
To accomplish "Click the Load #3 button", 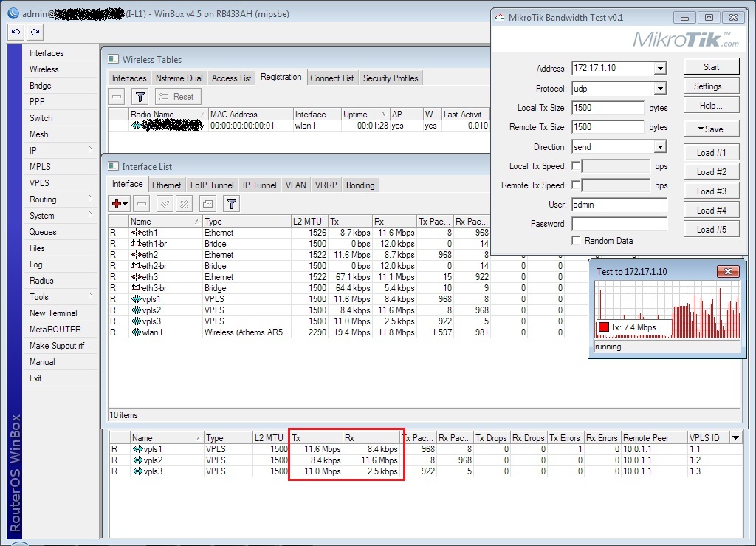I will (711, 191).
